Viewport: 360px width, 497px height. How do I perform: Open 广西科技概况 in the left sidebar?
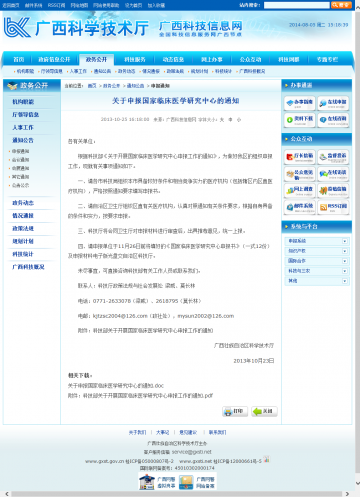28,267
